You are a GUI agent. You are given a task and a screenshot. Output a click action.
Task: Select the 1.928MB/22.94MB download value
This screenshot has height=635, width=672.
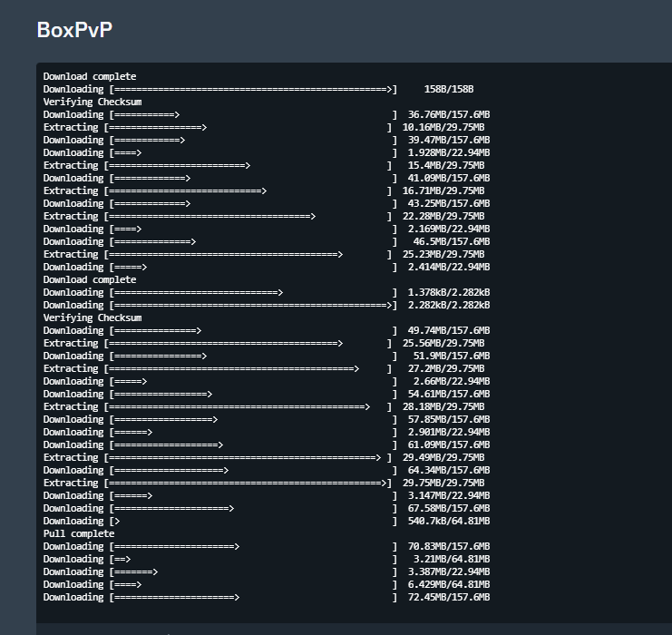click(449, 152)
